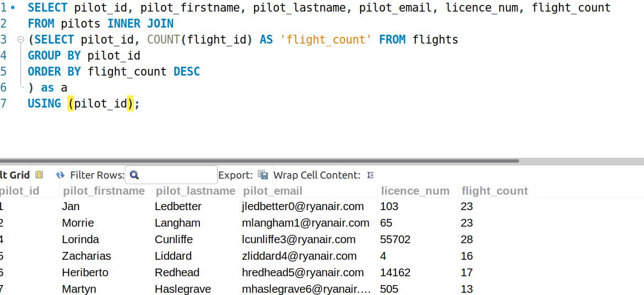Viewport: 644px width, 295px height.
Task: Select the cell containing Langham
Action: click(x=177, y=223)
